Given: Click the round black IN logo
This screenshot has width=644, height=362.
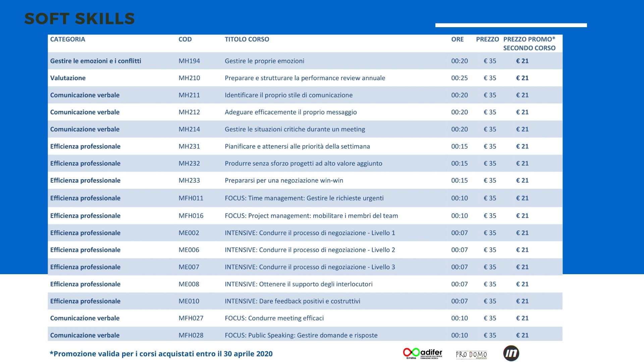Looking at the screenshot, I should click(x=511, y=353).
